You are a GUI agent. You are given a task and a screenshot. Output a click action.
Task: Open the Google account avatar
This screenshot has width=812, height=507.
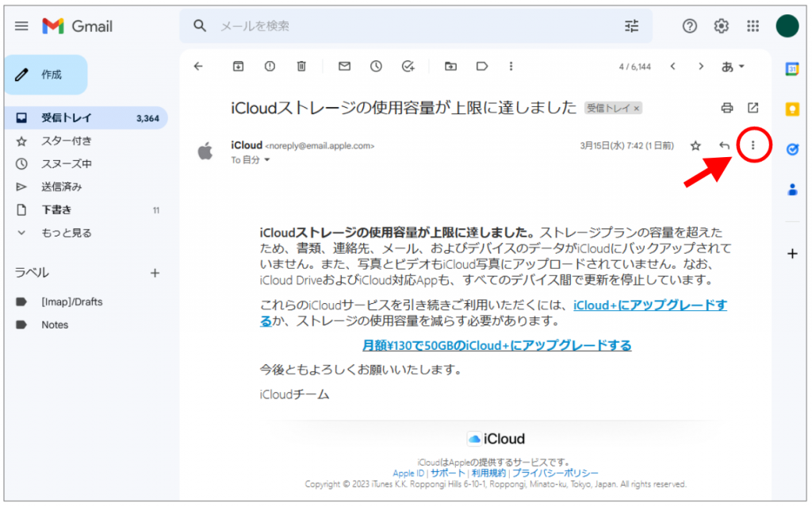(787, 26)
